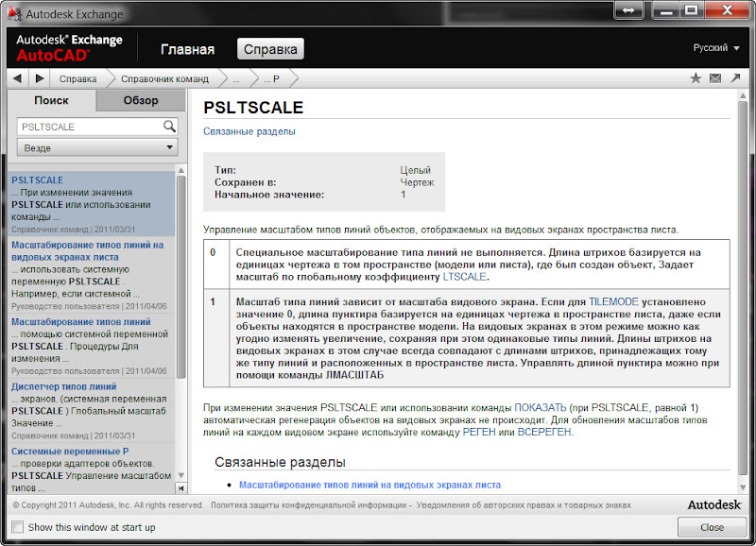Click the Справочник команд breadcrumb
Image resolution: width=756 pixels, height=546 pixels.
(164, 78)
